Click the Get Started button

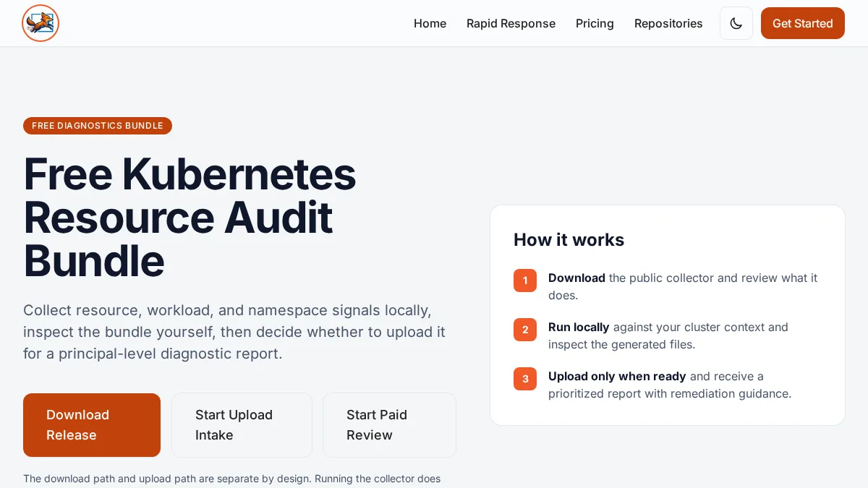click(x=803, y=23)
